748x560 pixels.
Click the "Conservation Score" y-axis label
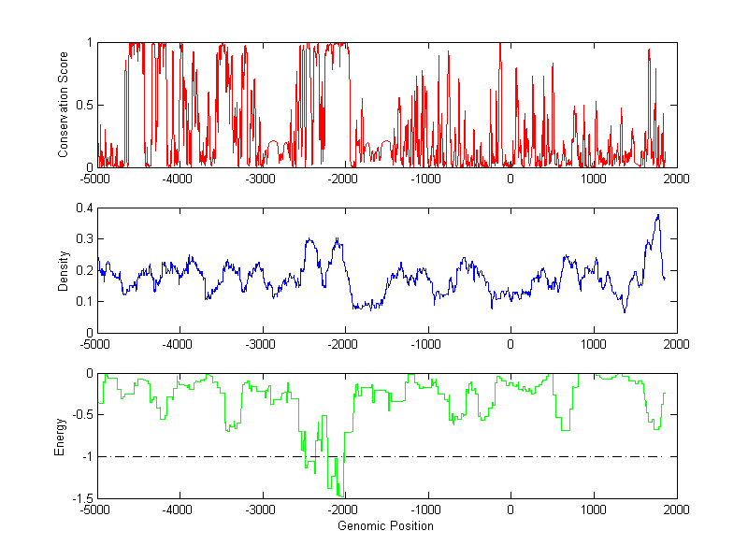tap(64, 105)
